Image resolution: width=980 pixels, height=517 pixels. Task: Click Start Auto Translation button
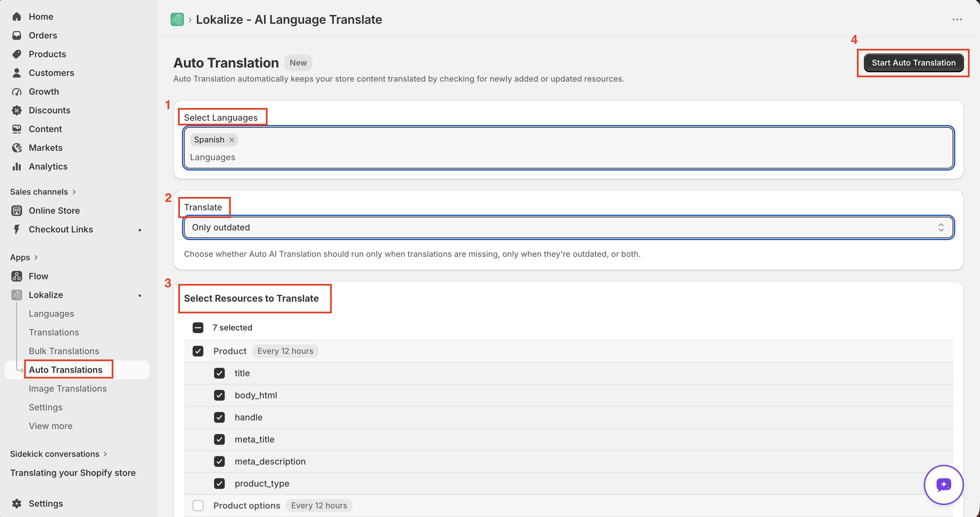pos(913,63)
